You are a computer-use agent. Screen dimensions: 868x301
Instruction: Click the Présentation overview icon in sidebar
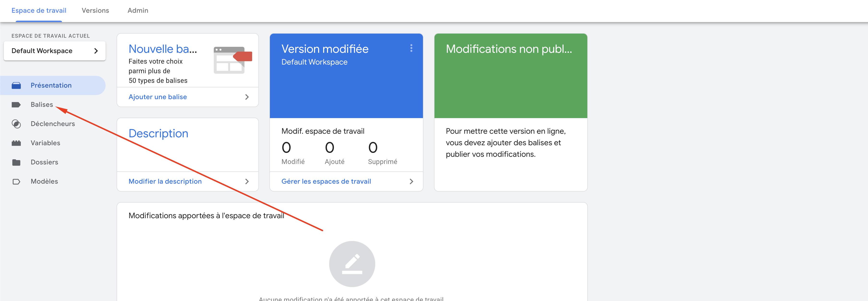click(x=16, y=86)
